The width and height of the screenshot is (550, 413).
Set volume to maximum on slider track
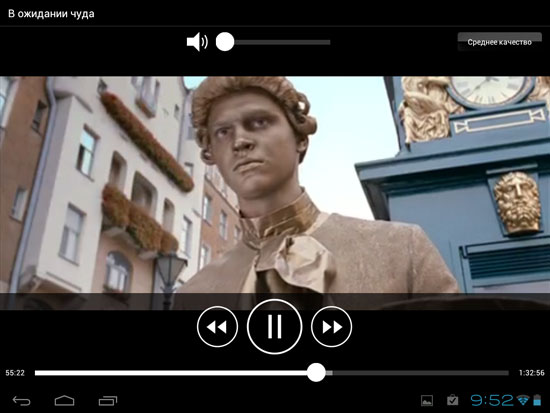(329, 42)
